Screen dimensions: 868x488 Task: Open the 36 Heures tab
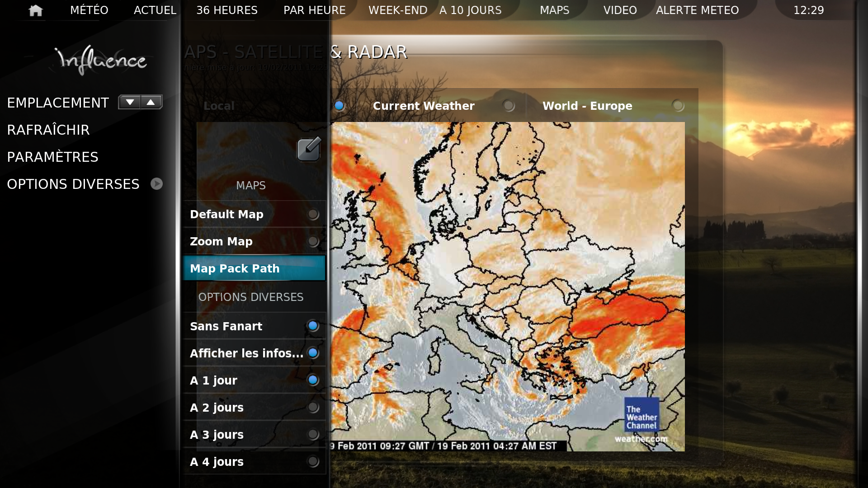(x=226, y=10)
